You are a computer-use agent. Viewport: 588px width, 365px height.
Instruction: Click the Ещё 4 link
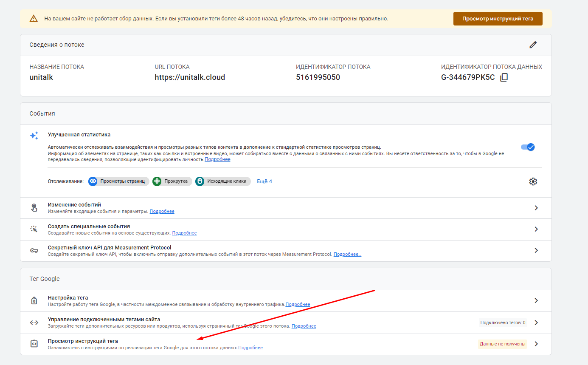(x=264, y=181)
